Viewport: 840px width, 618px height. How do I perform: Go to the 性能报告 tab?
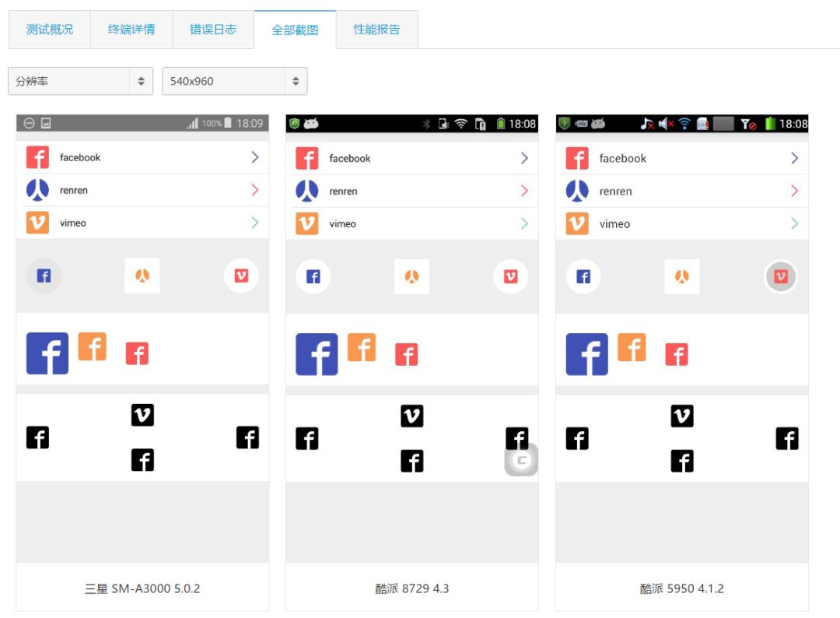click(x=376, y=30)
